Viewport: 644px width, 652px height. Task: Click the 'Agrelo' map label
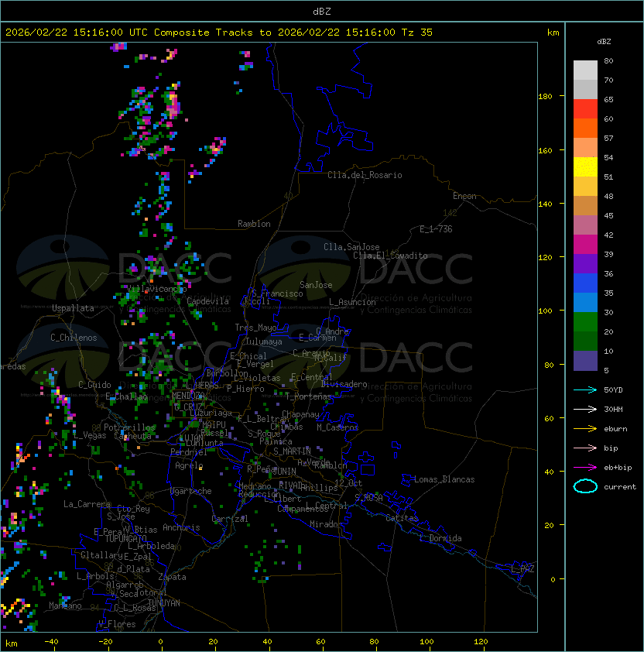(189, 465)
